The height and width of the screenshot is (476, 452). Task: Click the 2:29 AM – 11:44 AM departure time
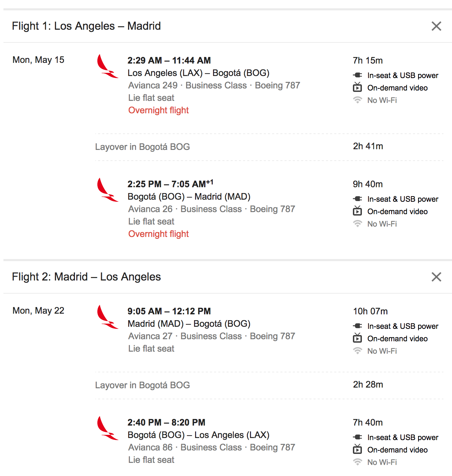[169, 60]
